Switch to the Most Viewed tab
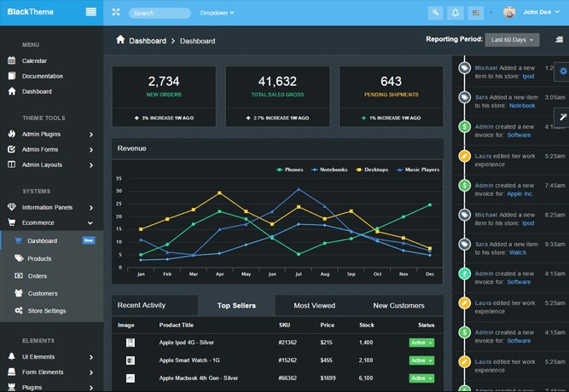This screenshot has width=569, height=392. tap(314, 305)
